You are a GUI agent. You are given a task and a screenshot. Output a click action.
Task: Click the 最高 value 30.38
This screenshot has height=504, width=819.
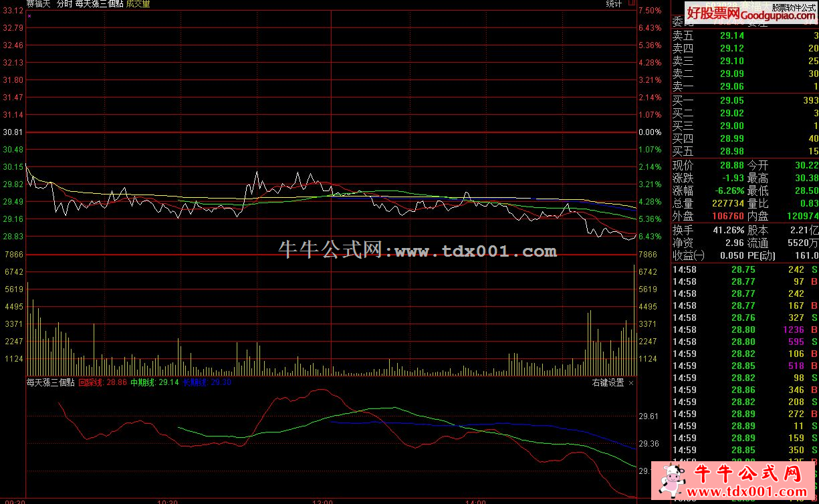tap(806, 178)
